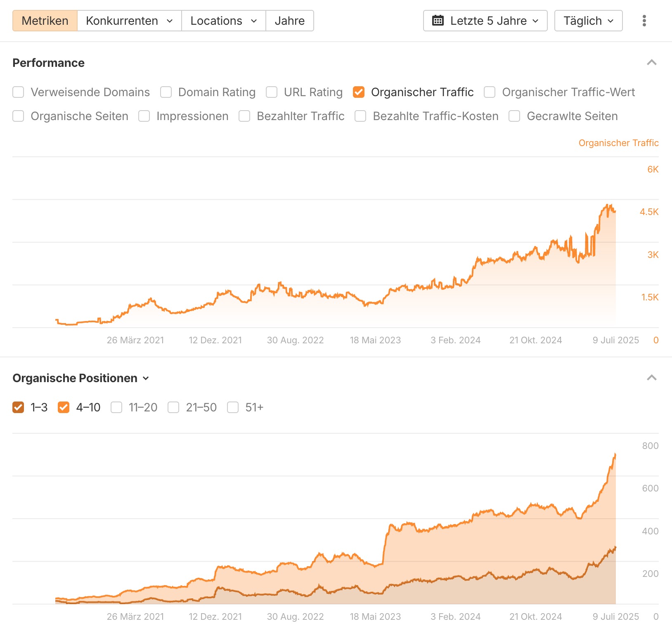Click the chevron next to Organische Positionen title
The width and height of the screenshot is (672, 633).
(x=146, y=378)
